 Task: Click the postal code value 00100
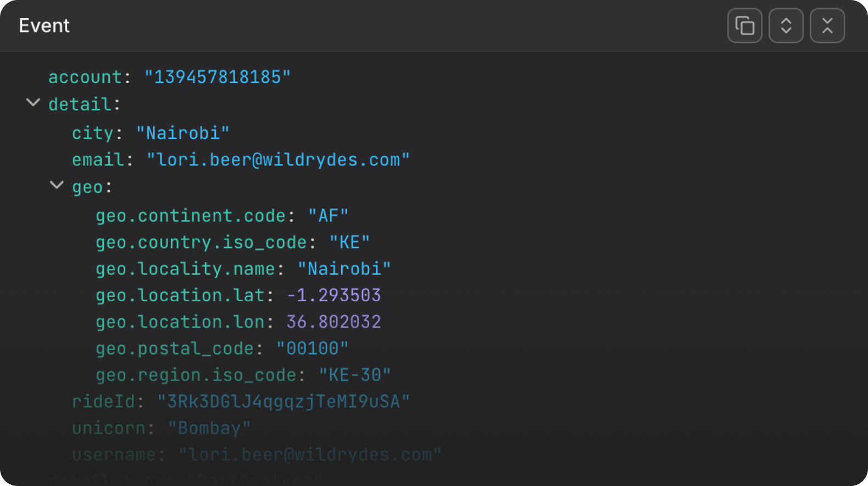click(x=312, y=349)
